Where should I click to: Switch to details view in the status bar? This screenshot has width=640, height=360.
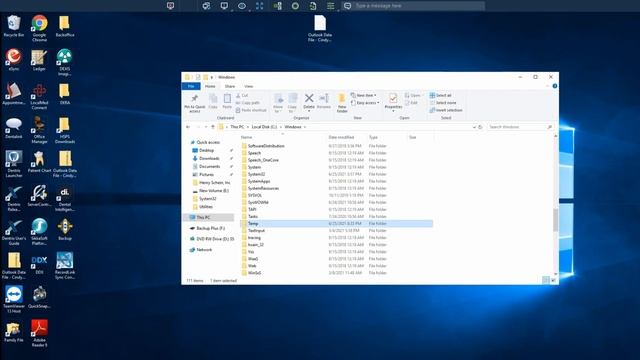[546, 280]
